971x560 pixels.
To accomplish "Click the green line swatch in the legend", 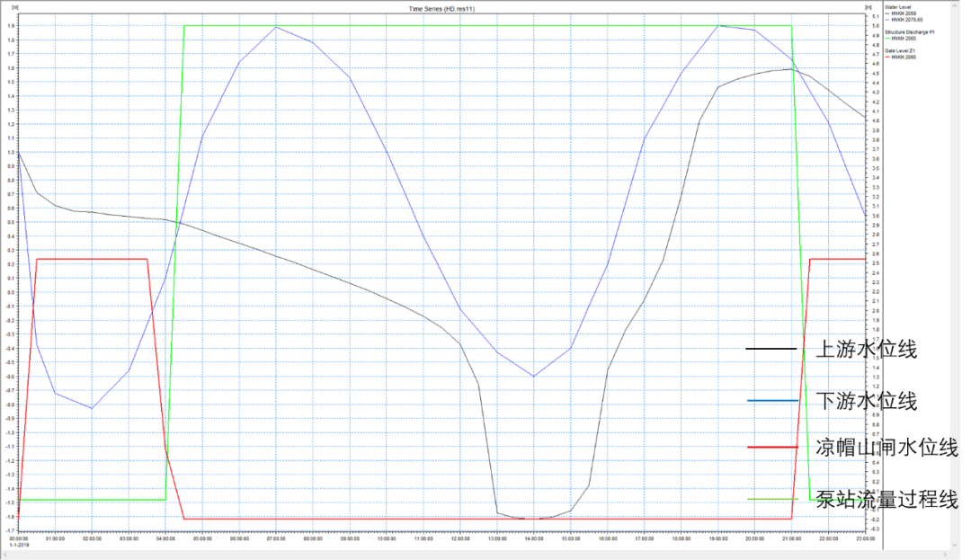I will (887, 39).
